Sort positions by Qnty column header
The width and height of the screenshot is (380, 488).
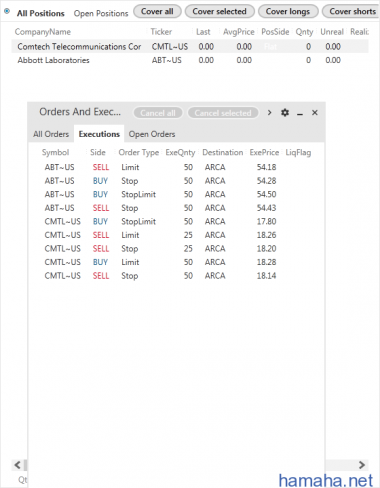pyautogui.click(x=304, y=32)
